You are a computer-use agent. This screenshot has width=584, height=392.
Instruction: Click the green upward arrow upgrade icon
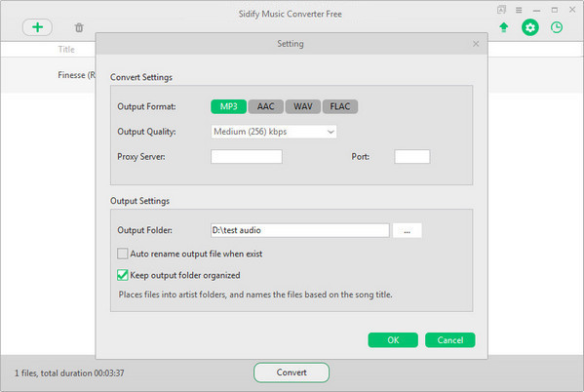pyautogui.click(x=503, y=27)
